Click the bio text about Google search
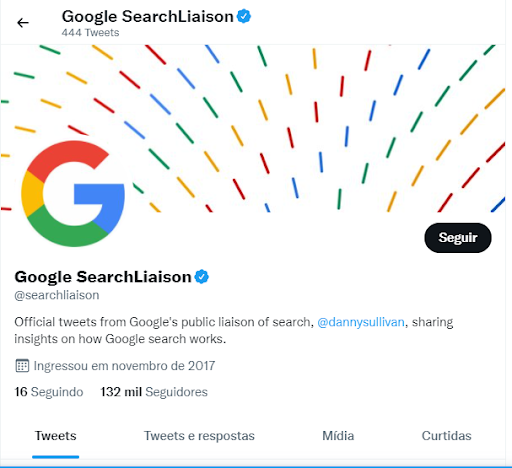Screen dimensions: 512x468 pos(233,330)
